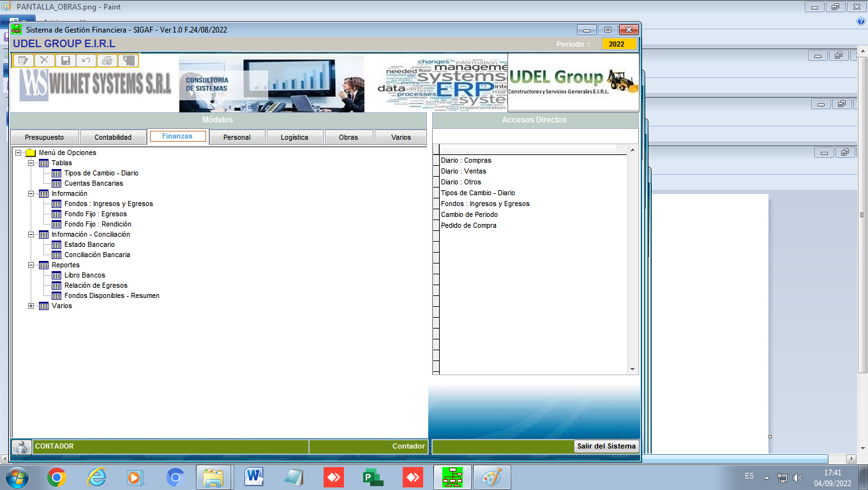This screenshot has height=490, width=868.
Task: Click the user avatar icon in status bar
Action: pyautogui.click(x=22, y=447)
